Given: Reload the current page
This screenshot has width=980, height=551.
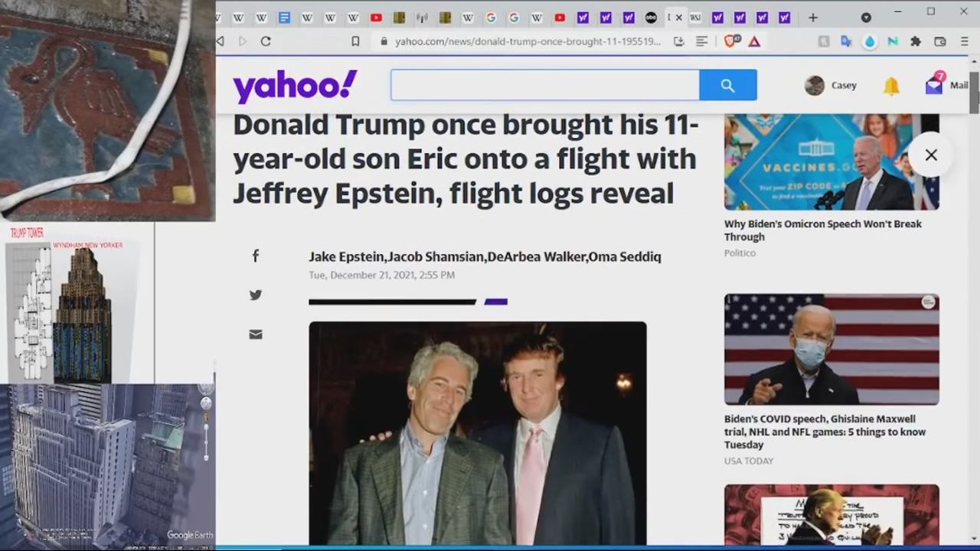Looking at the screenshot, I should click(x=266, y=41).
